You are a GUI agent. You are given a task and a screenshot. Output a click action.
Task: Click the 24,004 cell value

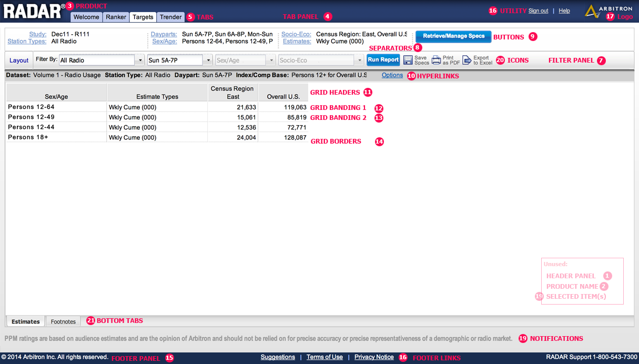click(246, 137)
